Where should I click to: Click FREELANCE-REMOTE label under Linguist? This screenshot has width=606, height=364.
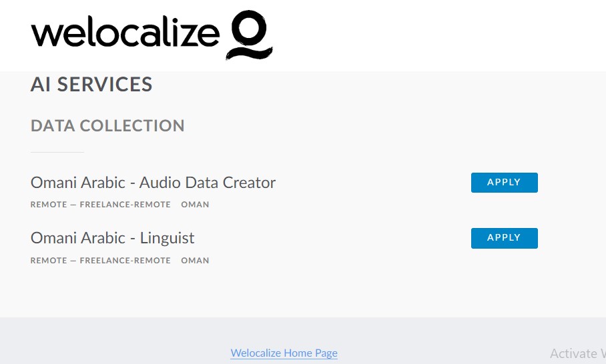point(125,261)
